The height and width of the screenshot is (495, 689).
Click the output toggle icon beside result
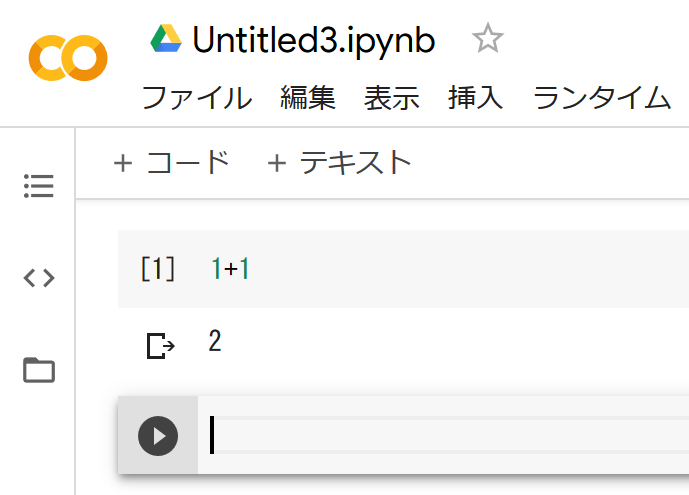click(159, 346)
